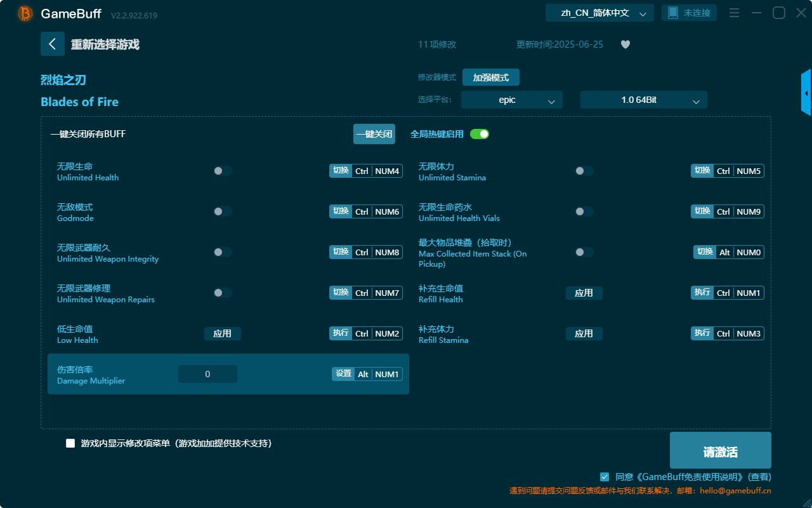Uncheck the GameBuff disclaimer agreement checkbox
Image resolution: width=812 pixels, height=508 pixels.
[604, 476]
